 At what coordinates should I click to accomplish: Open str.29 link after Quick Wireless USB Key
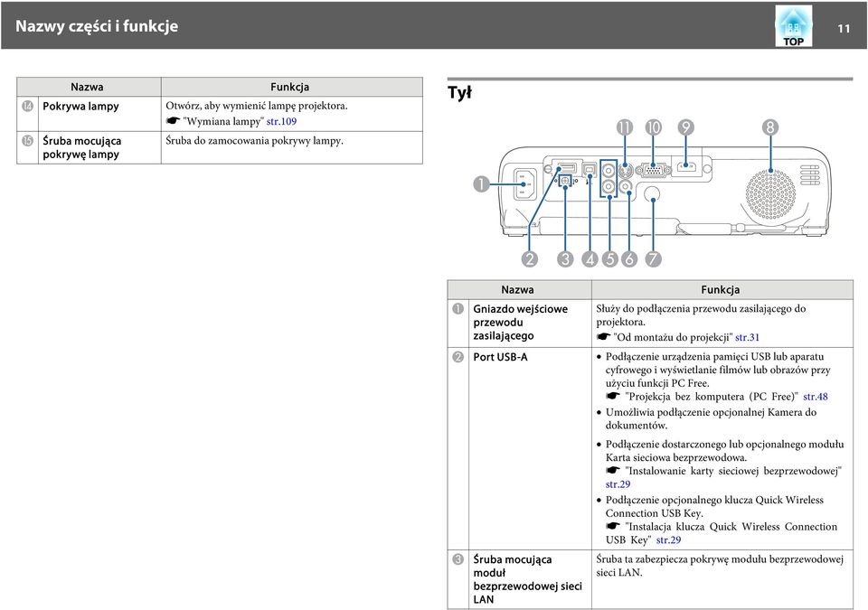coord(669,540)
